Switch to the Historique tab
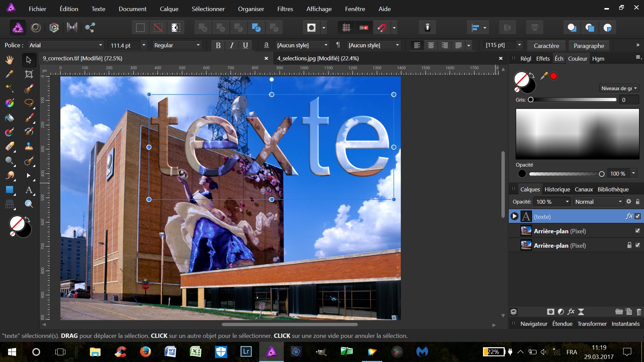Screen dimensions: 644x362 click(x=557, y=189)
